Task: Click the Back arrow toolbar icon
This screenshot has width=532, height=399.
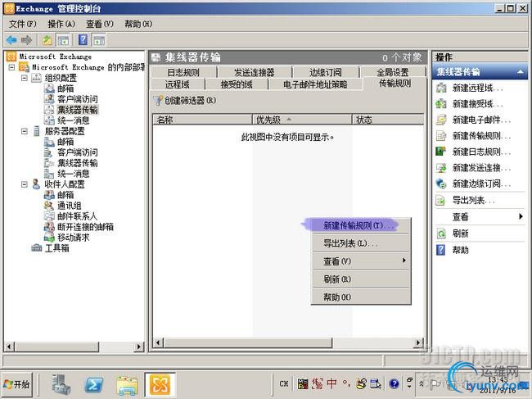Action: (x=11, y=40)
